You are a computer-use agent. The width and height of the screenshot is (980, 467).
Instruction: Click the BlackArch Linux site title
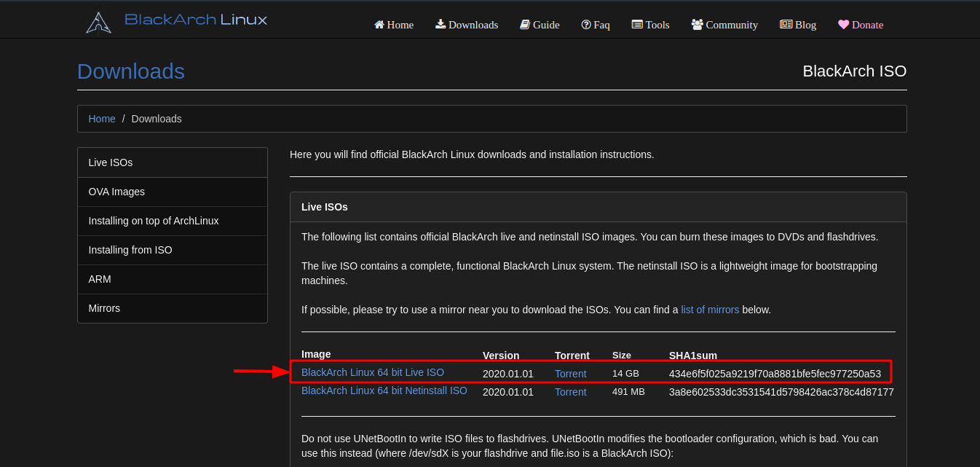(x=196, y=20)
